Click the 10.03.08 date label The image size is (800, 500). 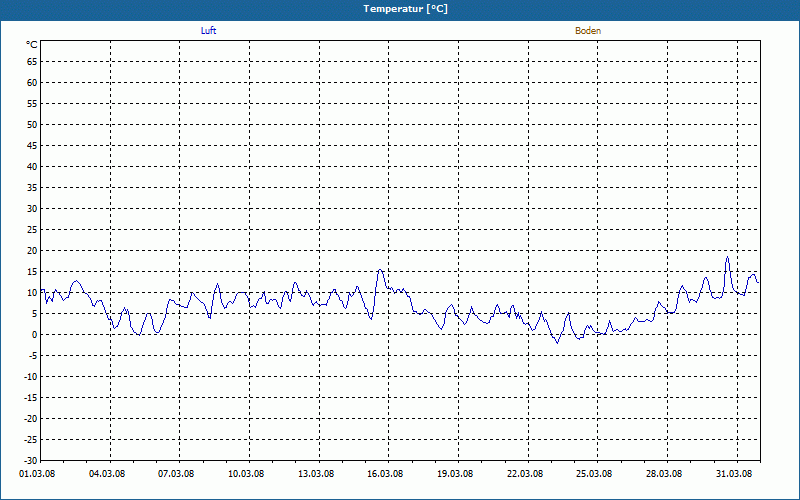(x=246, y=474)
